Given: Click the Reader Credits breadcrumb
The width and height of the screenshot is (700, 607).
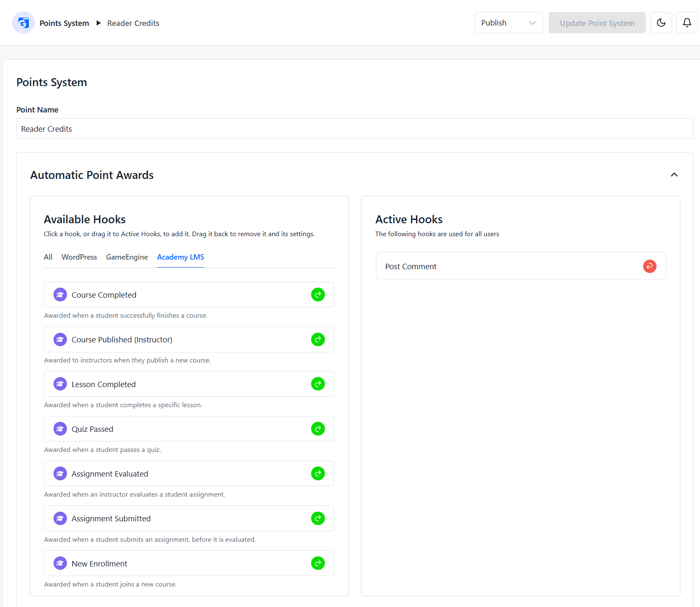Looking at the screenshot, I should coord(133,23).
